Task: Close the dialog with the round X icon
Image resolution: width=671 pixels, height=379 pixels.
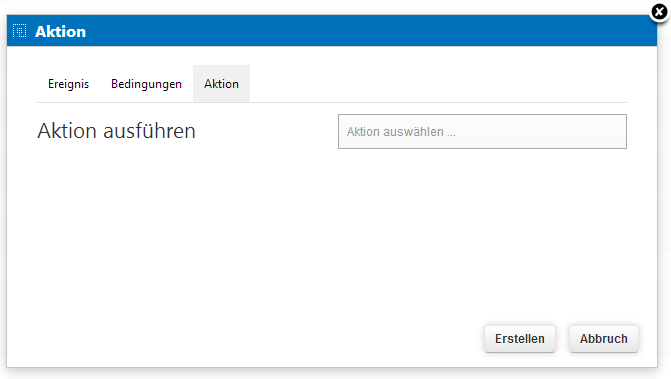Action: click(659, 12)
